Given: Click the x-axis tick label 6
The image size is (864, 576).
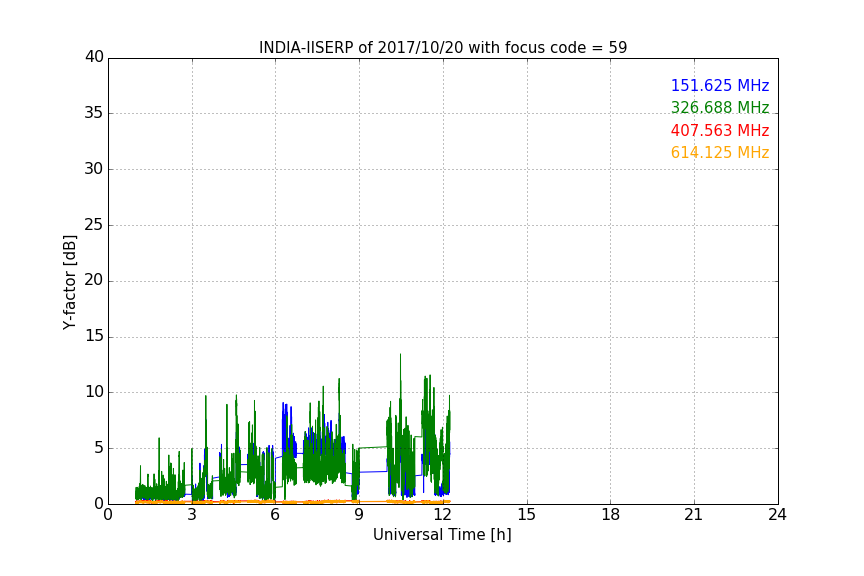Looking at the screenshot, I should tap(275, 515).
